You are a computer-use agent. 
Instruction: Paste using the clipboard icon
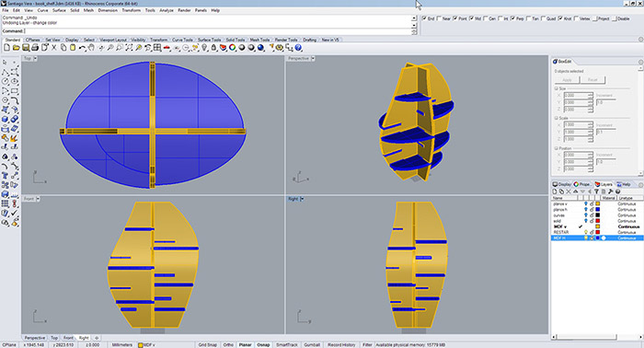(x=73, y=48)
